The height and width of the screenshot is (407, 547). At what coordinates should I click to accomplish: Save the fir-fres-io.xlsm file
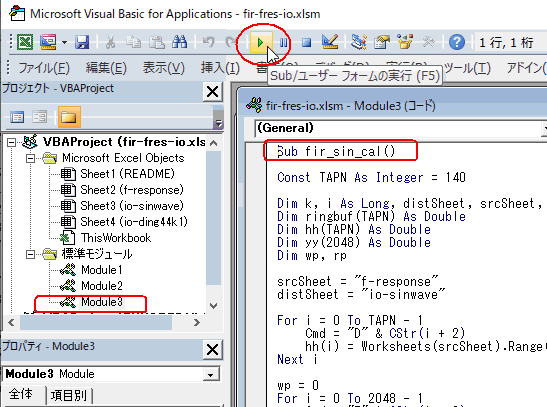click(x=82, y=42)
